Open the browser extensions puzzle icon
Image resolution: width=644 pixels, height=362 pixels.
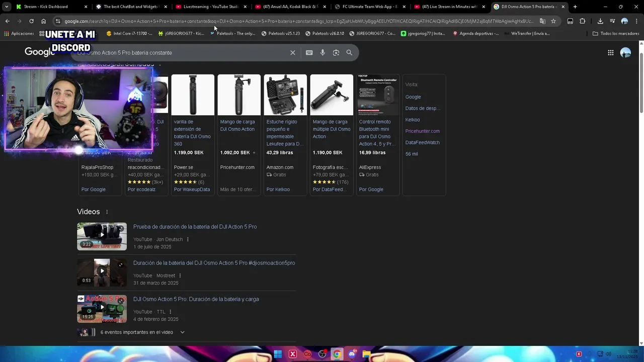click(x=582, y=21)
